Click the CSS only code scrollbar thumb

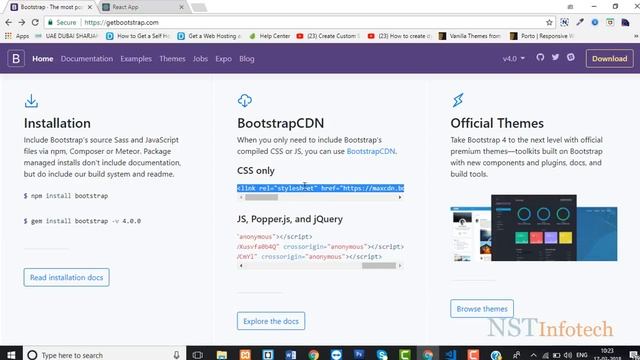[261, 197]
